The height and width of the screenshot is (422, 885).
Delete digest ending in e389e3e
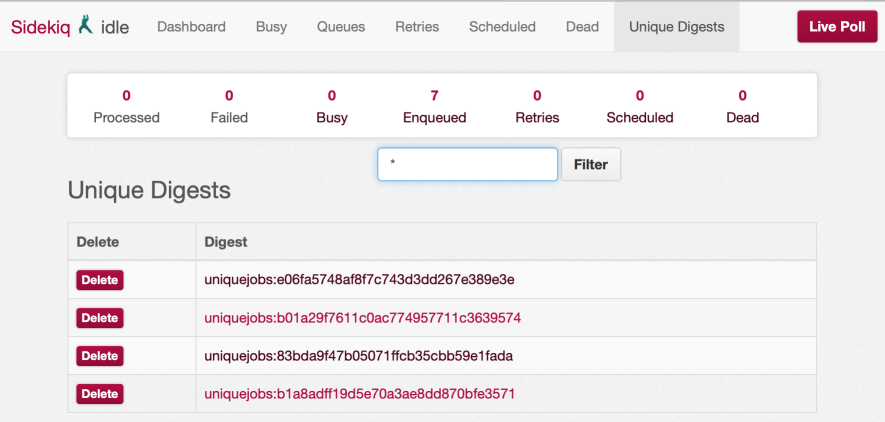100,280
